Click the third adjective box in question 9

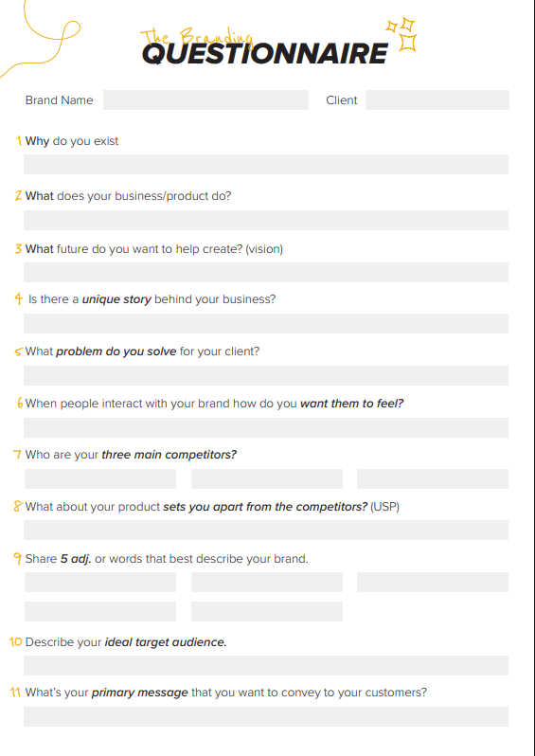(x=433, y=582)
